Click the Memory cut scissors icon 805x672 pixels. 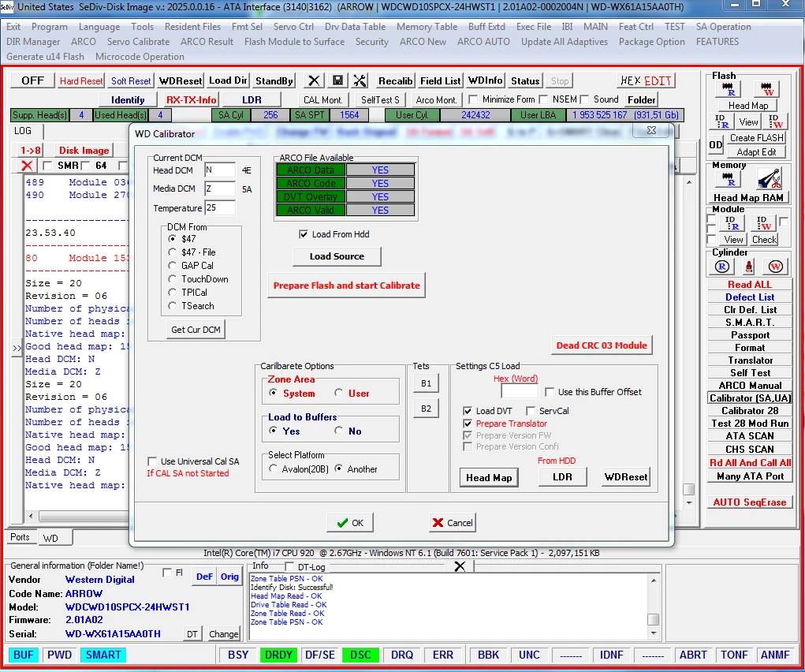point(769,179)
